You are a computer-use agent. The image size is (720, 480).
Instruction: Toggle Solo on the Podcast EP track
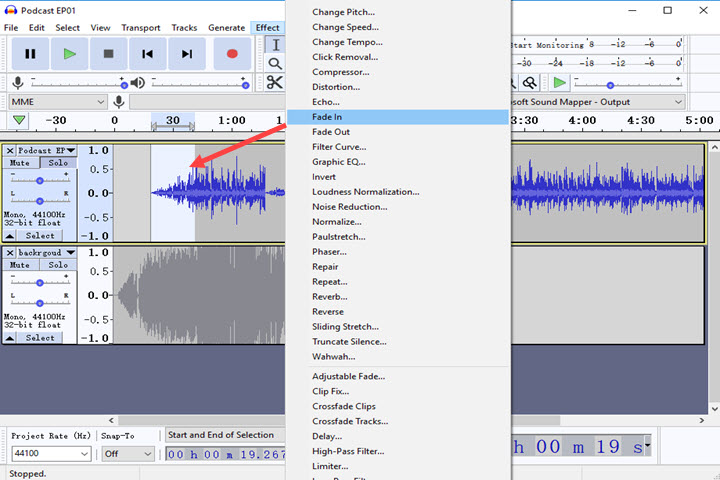[58, 163]
